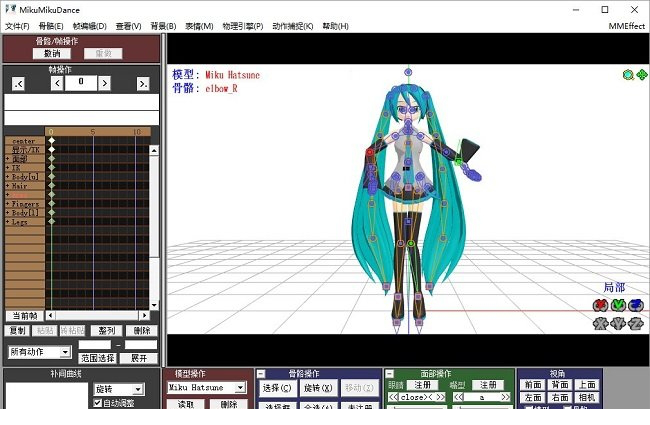
Task: Advance one frame with > button
Action: click(x=104, y=84)
